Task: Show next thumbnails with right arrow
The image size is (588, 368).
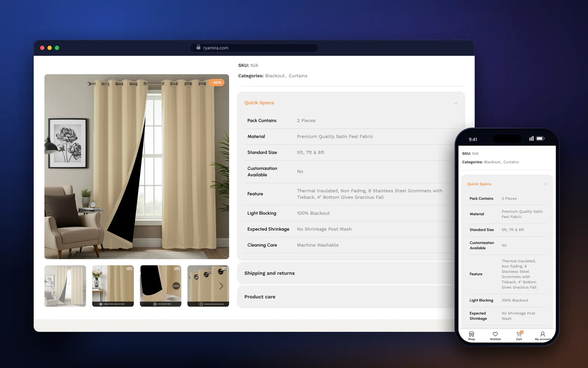Action: pos(221,286)
